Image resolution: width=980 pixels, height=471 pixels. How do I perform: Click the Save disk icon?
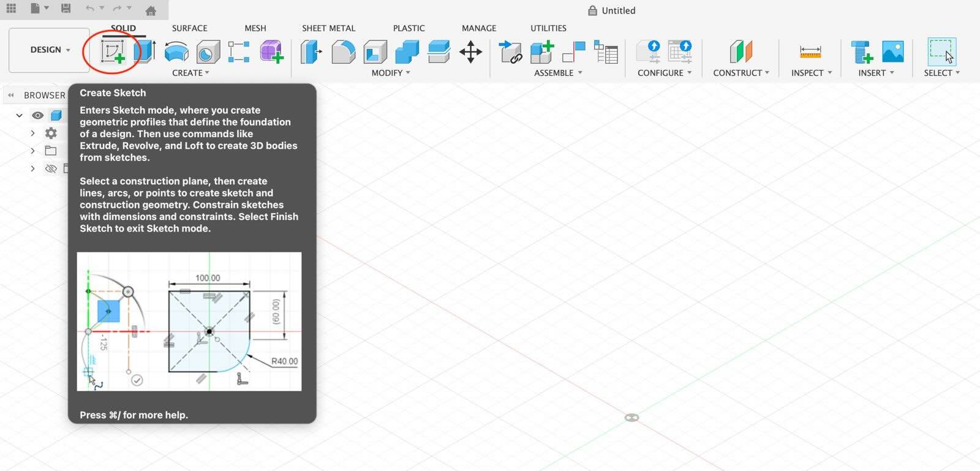66,9
